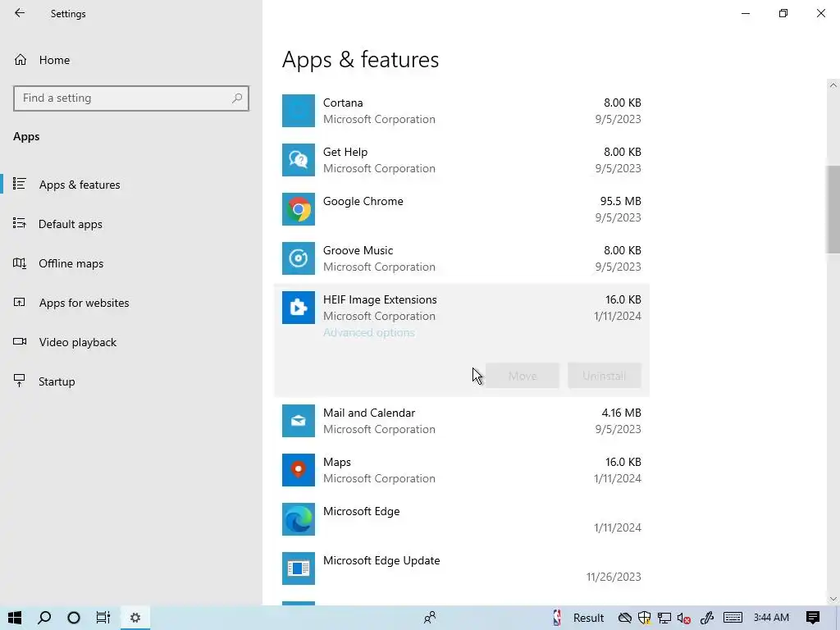Select the Google Chrome app name
Viewport: 840px width, 630px height.
pos(363,202)
